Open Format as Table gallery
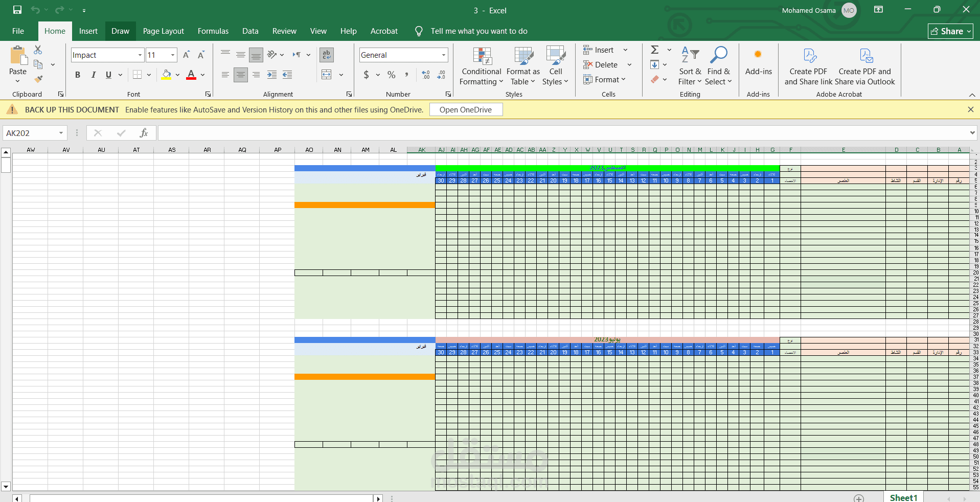 click(523, 66)
